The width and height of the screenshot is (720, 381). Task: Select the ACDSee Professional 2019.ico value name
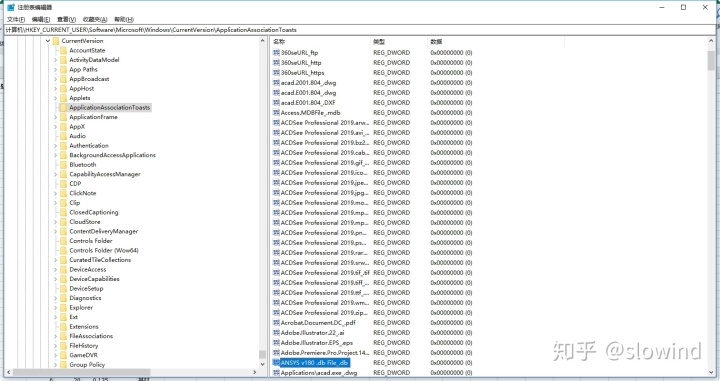325,173
